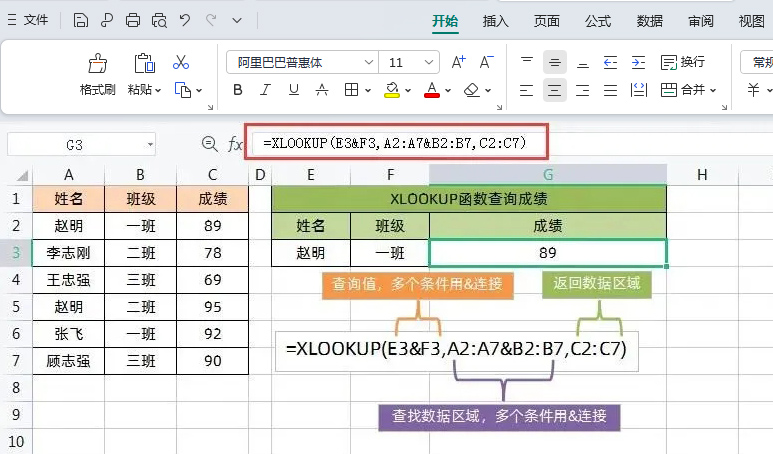
Task: Click the fx insert function icon
Action: click(x=235, y=144)
